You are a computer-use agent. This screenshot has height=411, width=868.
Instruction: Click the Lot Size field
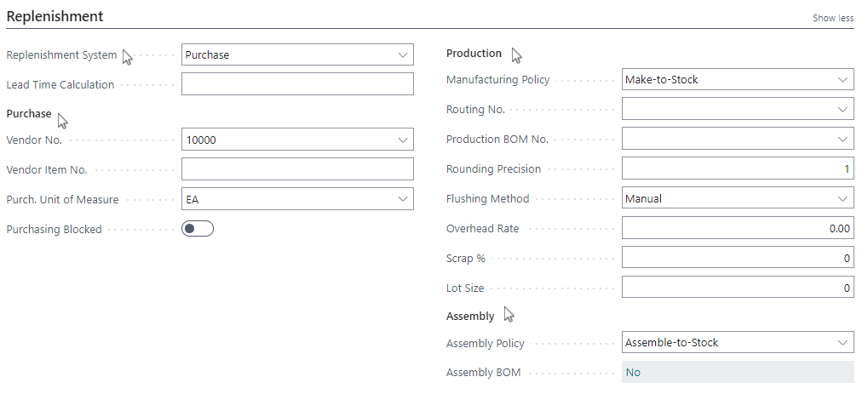coord(738,288)
